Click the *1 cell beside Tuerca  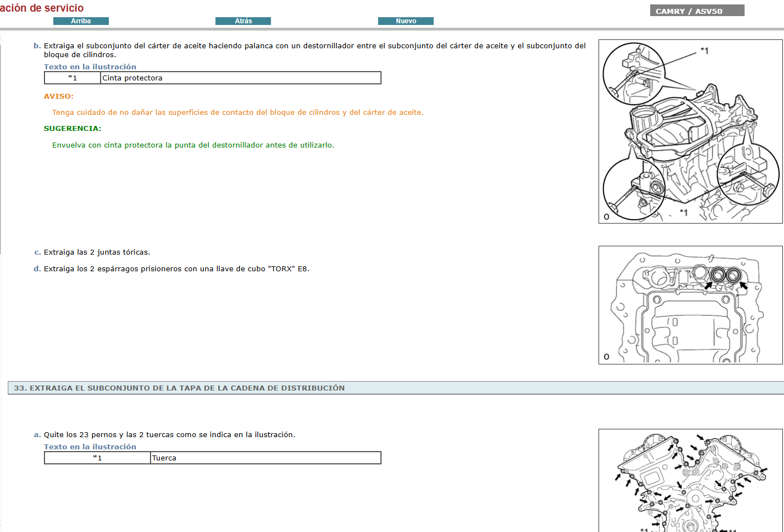pos(97,458)
